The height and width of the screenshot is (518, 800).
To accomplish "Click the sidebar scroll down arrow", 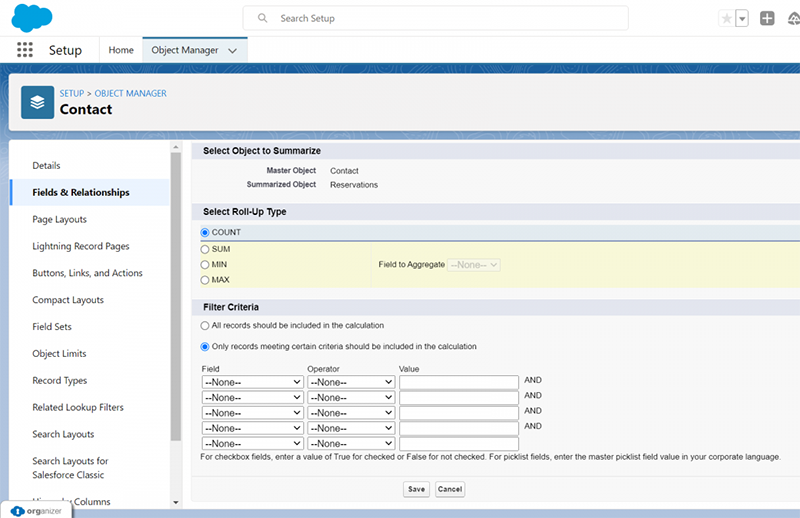I will point(176,503).
